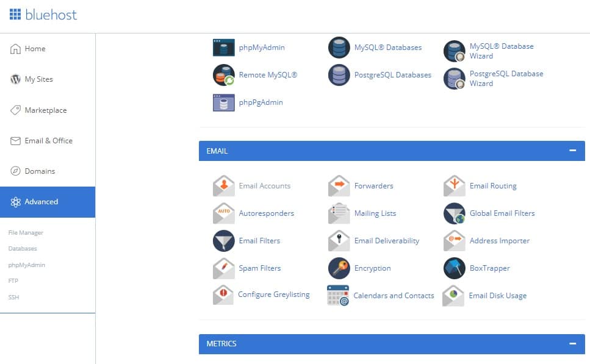The height and width of the screenshot is (364, 590).
Task: Open the Autoresponders text link
Action: (x=267, y=213)
